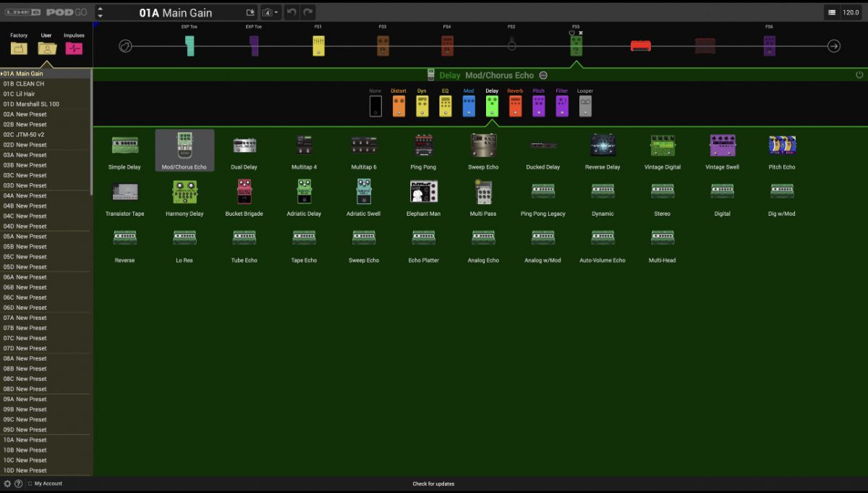Select the Vintage Swell delay

[x=722, y=152]
